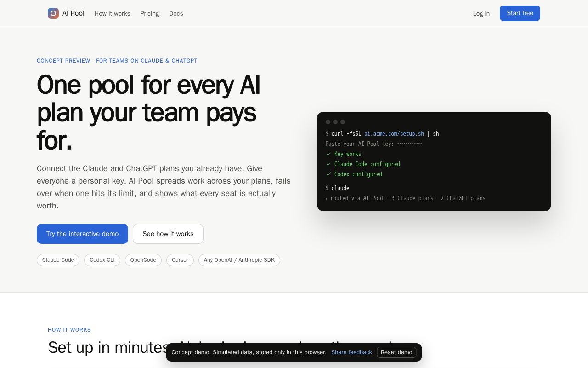Click the ai.acme.com/setup.sh URL in terminal
This screenshot has width=588, height=368.
394,134
